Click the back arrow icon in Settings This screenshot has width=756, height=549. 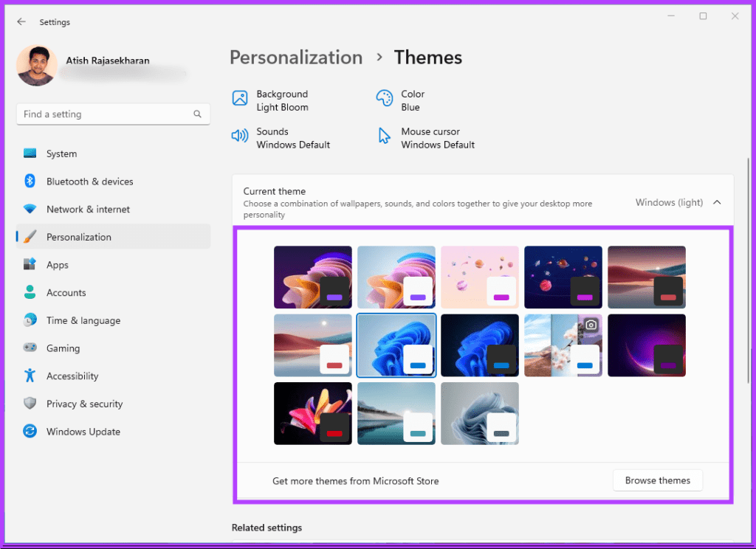[x=21, y=21]
